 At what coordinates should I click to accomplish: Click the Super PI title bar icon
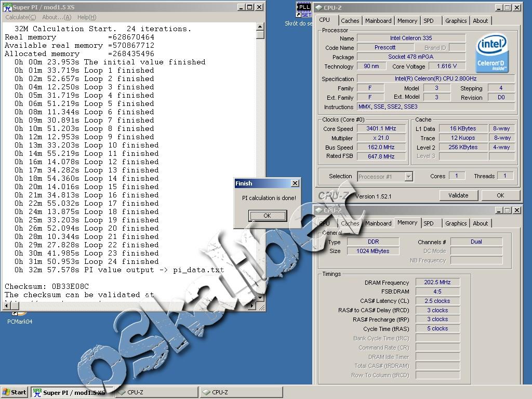7,7
